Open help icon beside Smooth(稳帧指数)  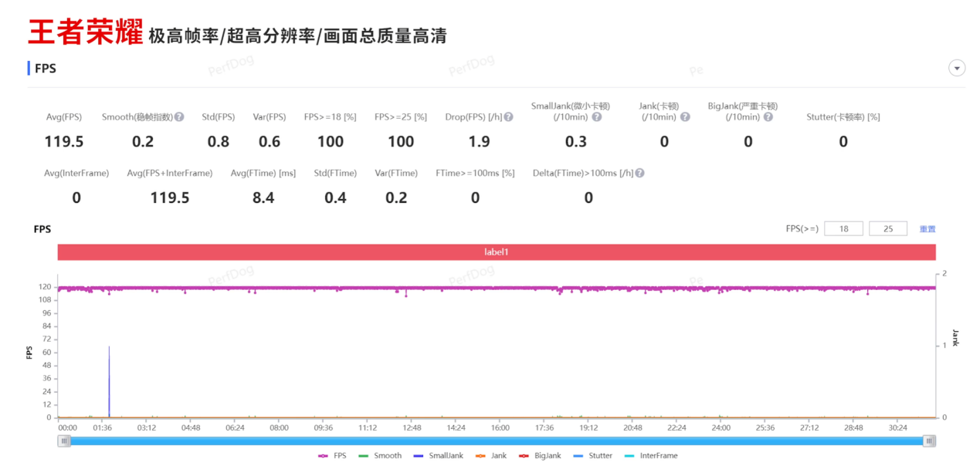(x=179, y=117)
